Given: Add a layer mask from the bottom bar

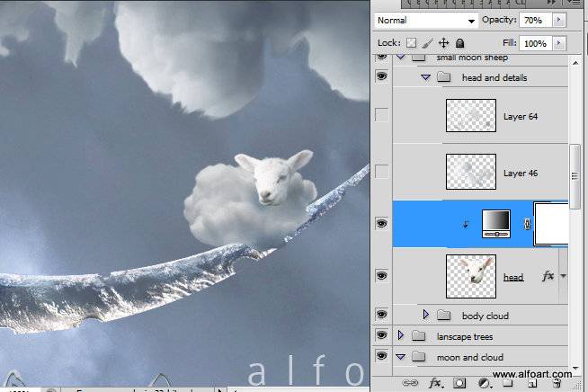Looking at the screenshot, I should pyautogui.click(x=459, y=383).
